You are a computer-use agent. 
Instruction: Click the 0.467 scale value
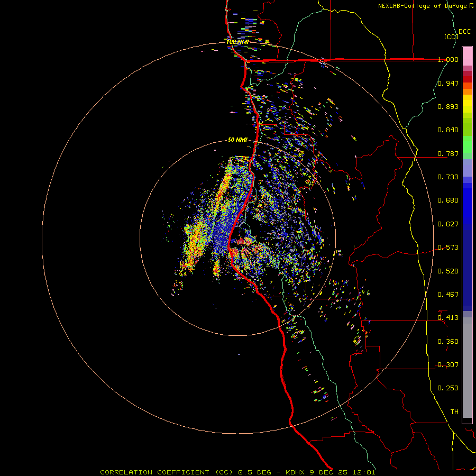coord(448,295)
